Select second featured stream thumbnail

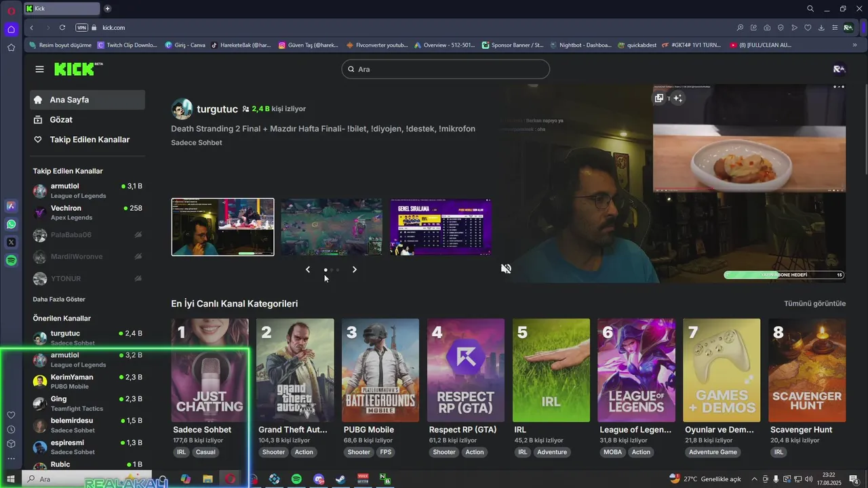[332, 227]
